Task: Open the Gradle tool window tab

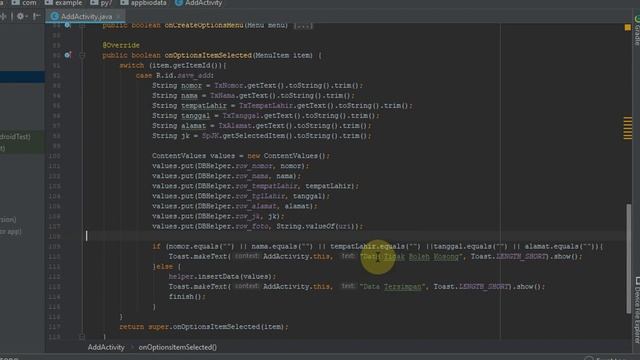Action: (x=636, y=31)
